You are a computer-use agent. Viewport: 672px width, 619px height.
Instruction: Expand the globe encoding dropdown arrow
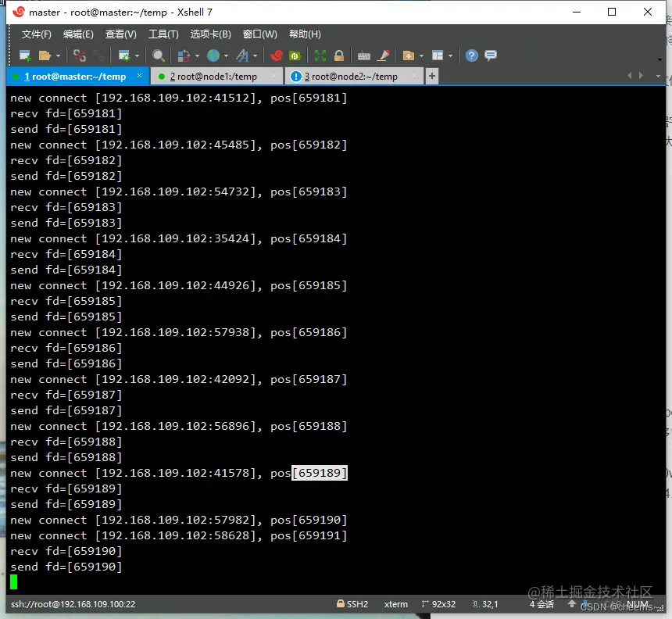[227, 55]
